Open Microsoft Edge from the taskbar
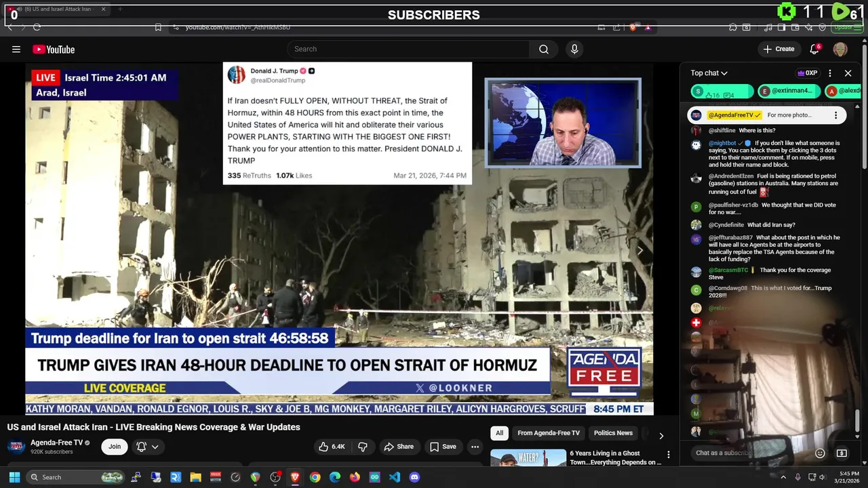868x488 pixels. point(335,477)
